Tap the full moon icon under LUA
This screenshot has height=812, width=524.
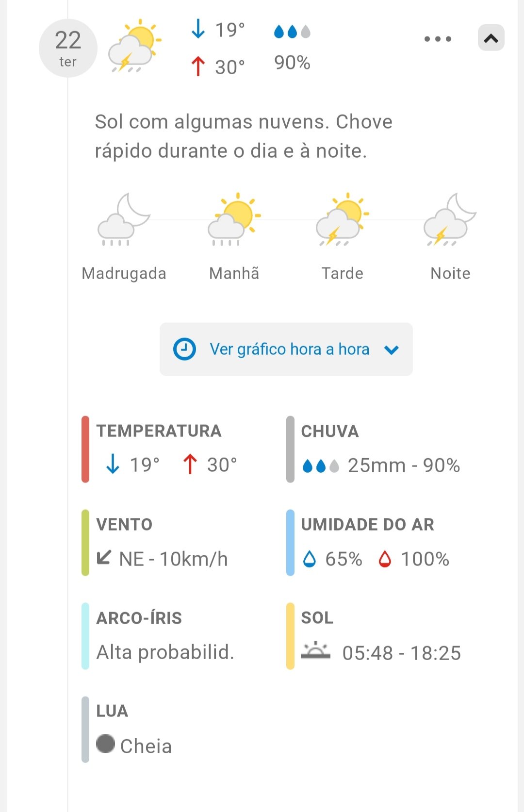click(105, 744)
